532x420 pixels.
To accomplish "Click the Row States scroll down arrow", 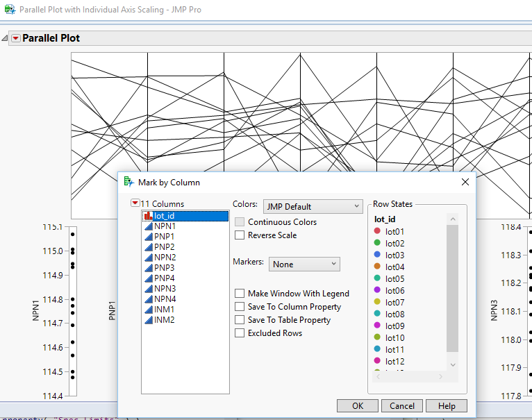I will click(453, 364).
